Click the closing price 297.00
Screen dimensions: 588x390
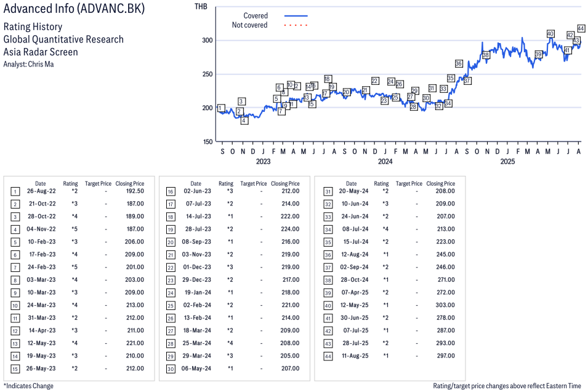tap(446, 356)
